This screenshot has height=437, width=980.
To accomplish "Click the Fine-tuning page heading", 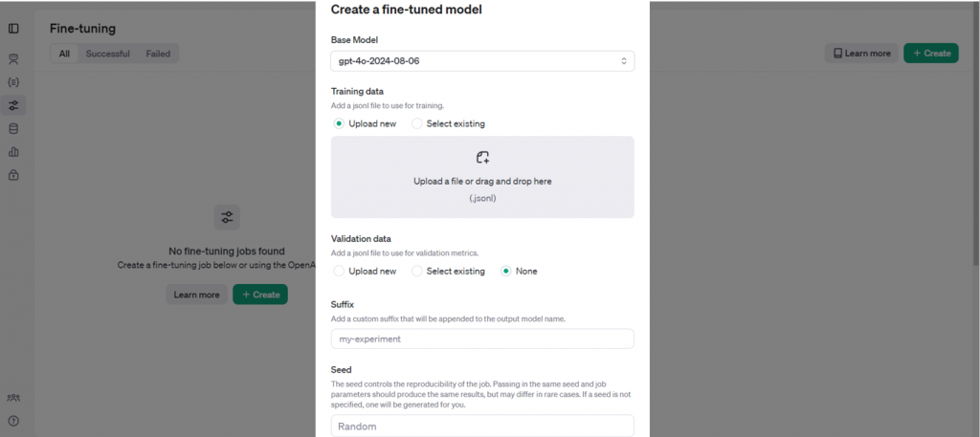I will pos(82,29).
